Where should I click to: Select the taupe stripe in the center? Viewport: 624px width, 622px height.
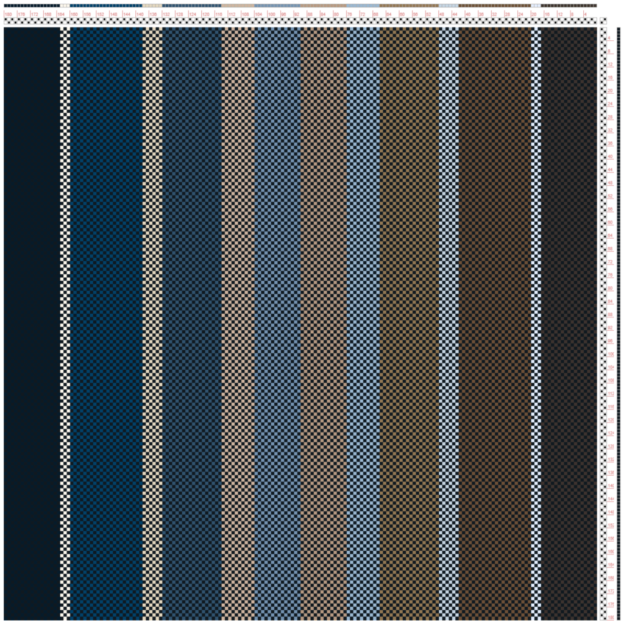[323, 320]
